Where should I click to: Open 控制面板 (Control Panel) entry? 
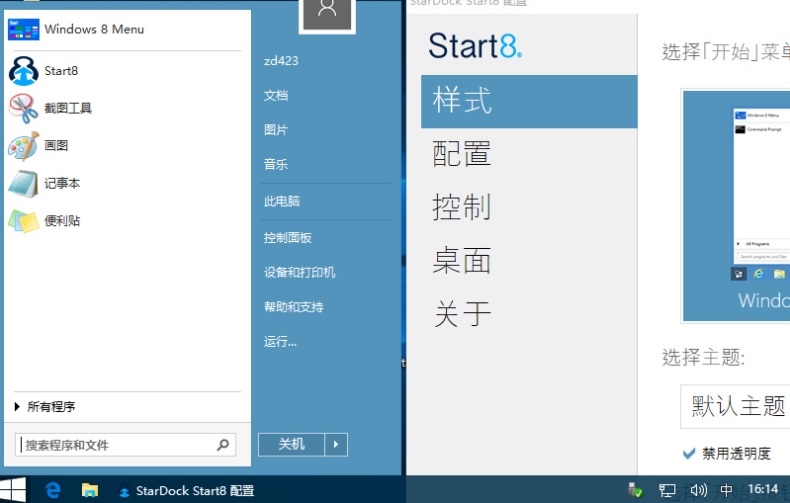[288, 238]
